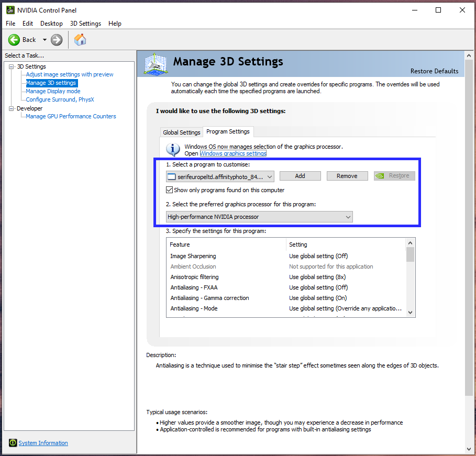Click the grey Forward arrow icon
The width and height of the screenshot is (476, 456).
(57, 40)
